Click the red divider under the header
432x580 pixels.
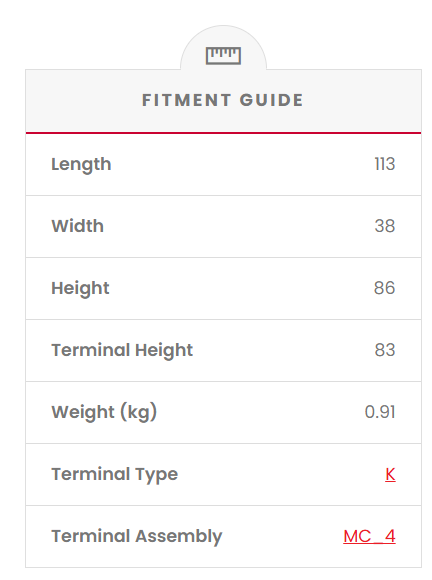223,133
